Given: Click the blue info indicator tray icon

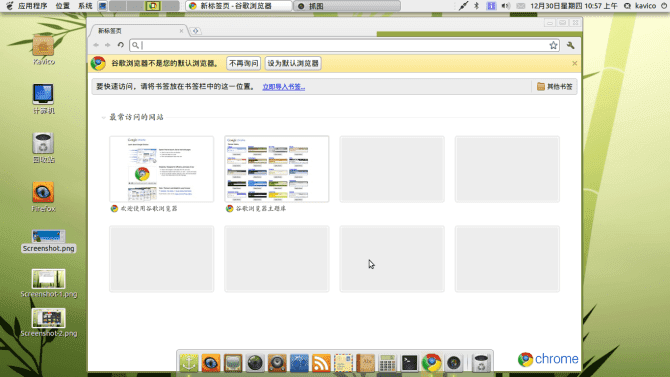Looking at the screenshot, I should tap(491, 6).
